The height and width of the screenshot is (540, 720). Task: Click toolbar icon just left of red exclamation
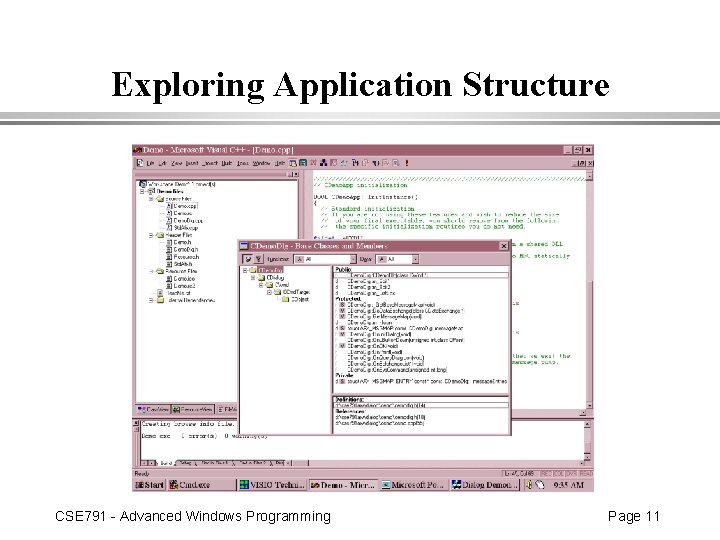(x=396, y=163)
